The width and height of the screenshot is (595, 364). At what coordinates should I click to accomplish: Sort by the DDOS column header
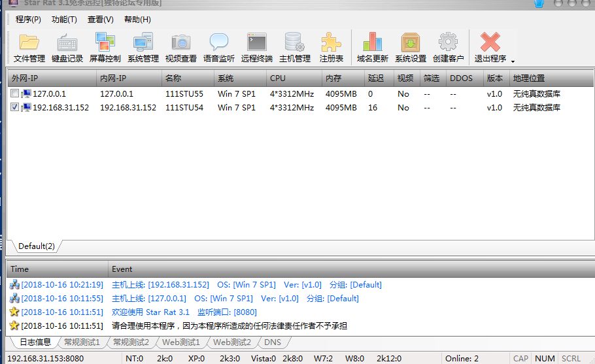(x=464, y=78)
